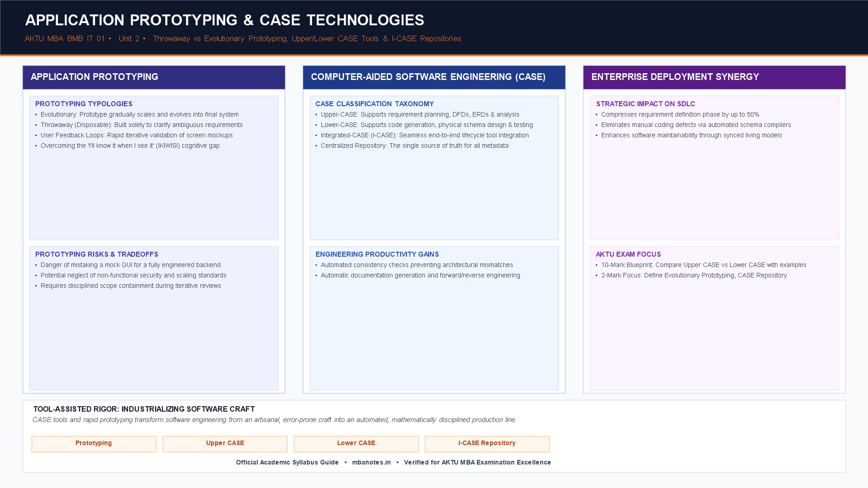Click the slide title Application Prototyping & CASE Technologies
This screenshot has height=488, width=868.
[x=225, y=20]
